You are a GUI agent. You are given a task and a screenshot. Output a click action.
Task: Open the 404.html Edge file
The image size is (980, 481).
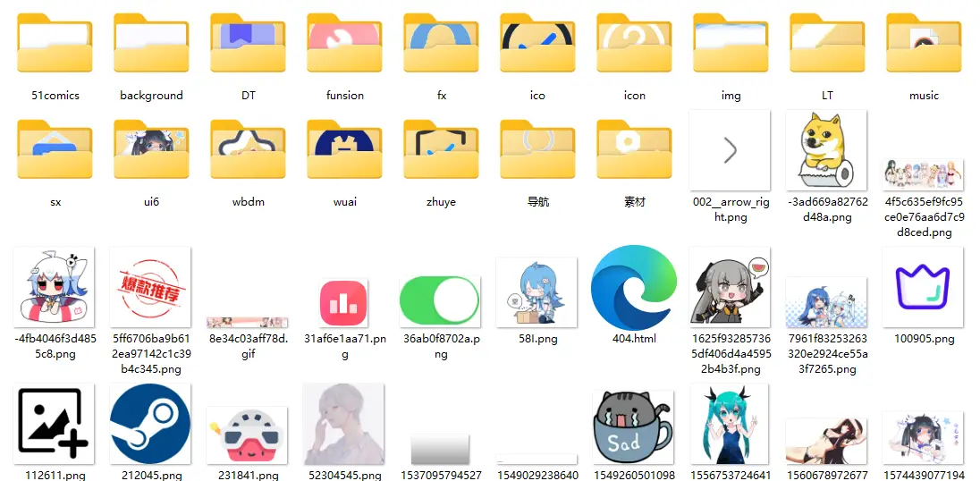coord(634,288)
